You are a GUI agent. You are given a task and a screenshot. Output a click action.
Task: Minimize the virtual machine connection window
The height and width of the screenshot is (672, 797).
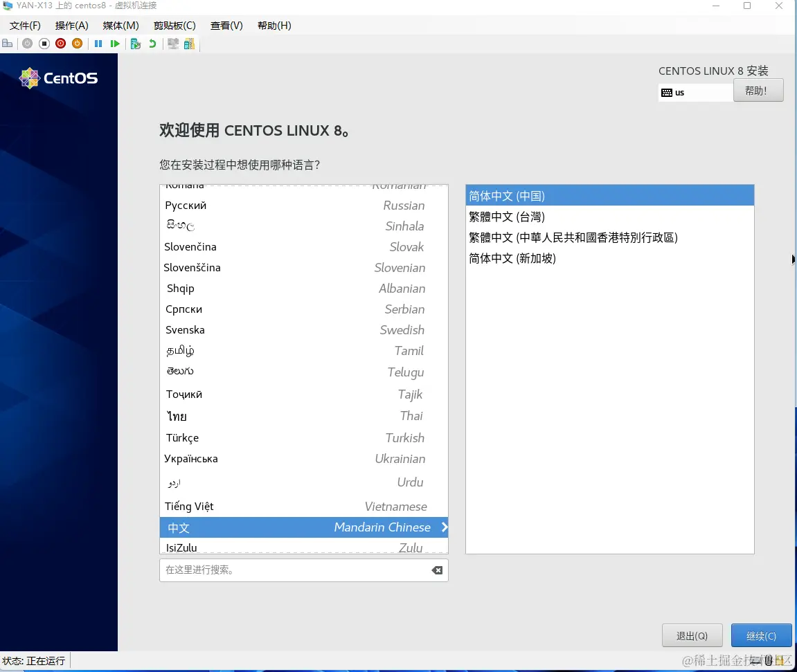click(716, 6)
